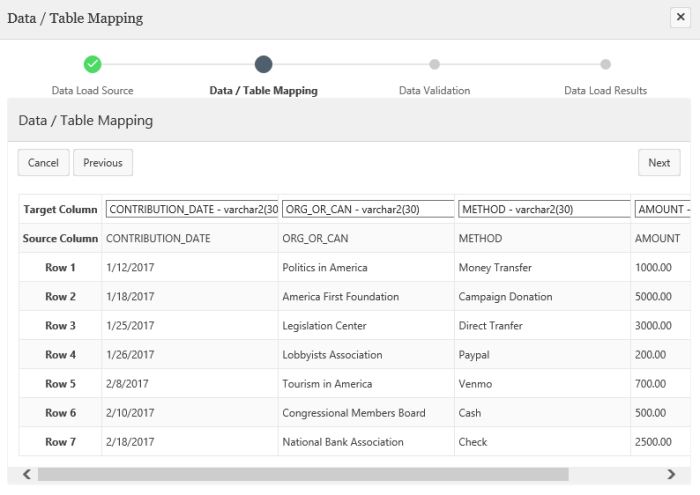Click the Data Load Results step dot
The width and height of the screenshot is (700, 495).
[605, 64]
